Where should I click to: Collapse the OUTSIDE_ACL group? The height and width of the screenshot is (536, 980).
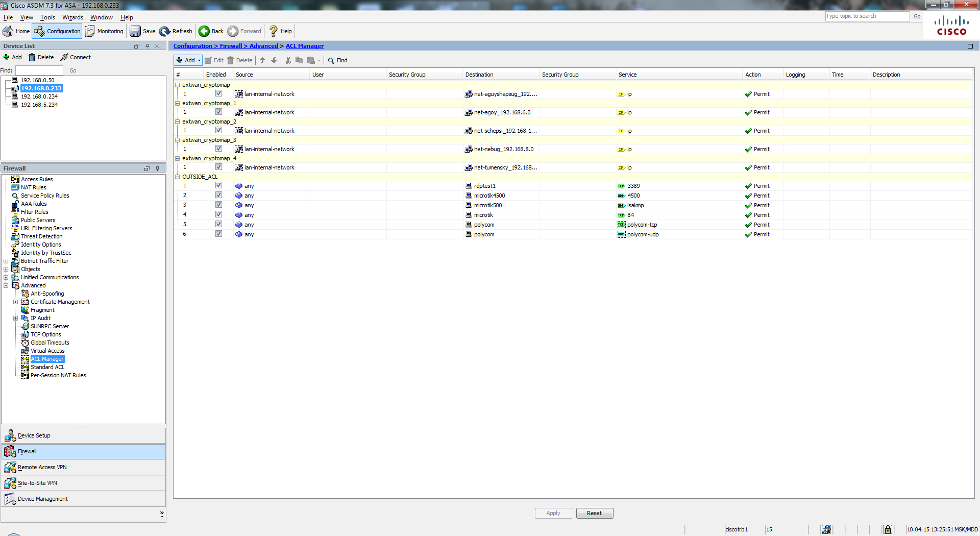click(178, 177)
